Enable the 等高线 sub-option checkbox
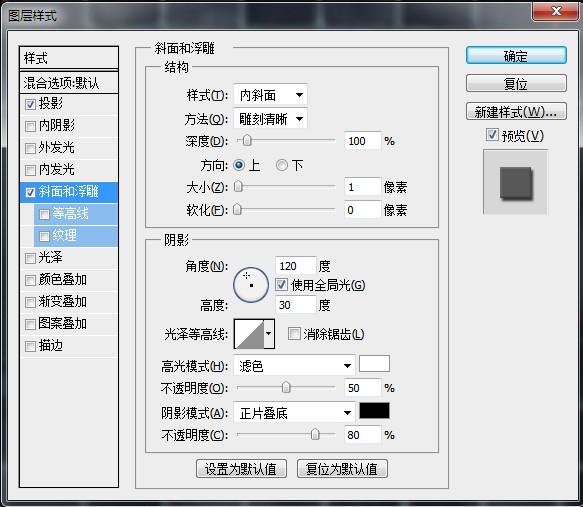This screenshot has width=583, height=507. click(x=44, y=214)
